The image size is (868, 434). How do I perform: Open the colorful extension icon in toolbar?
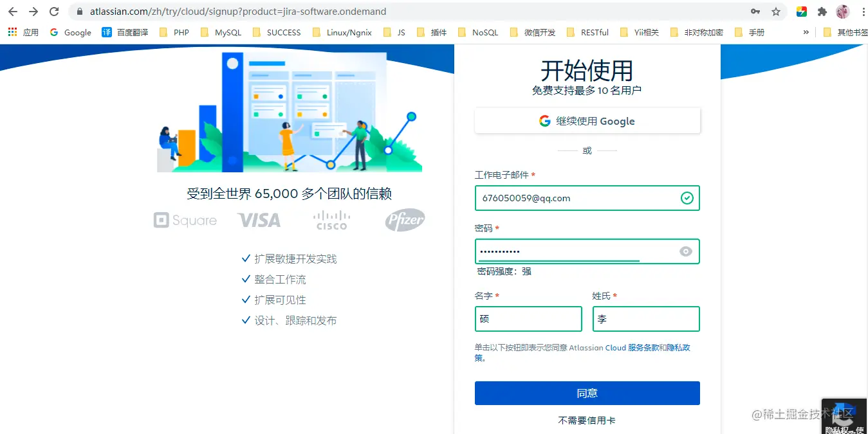pos(802,12)
